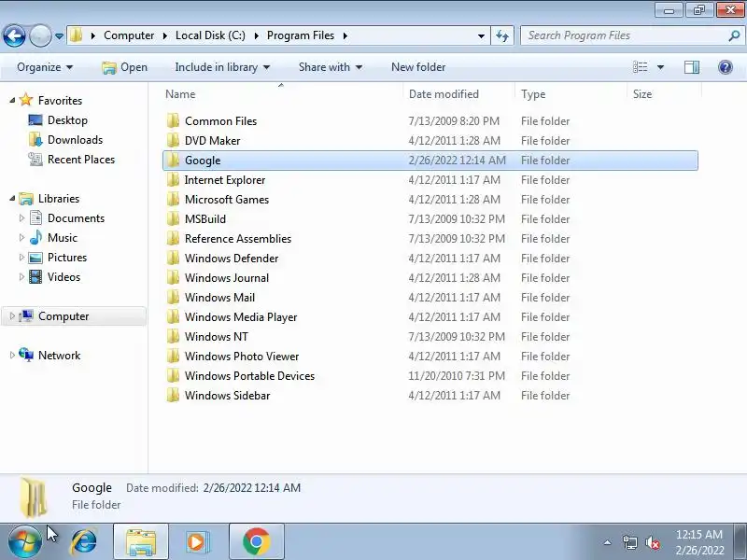Launch Internet Explorer from the taskbar
Image resolution: width=747 pixels, height=560 pixels.
point(84,542)
